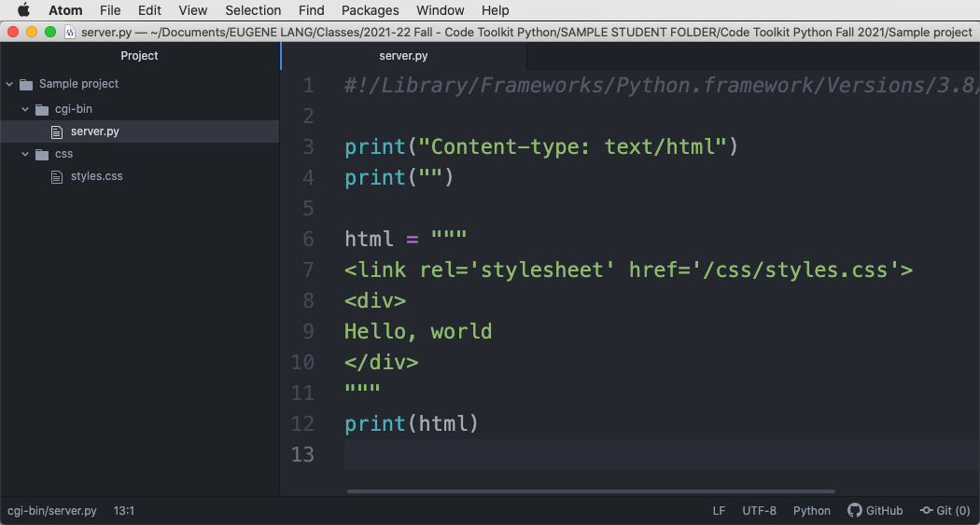
Task: Click the cgi-bin folder icon
Action: pyautogui.click(x=42, y=109)
